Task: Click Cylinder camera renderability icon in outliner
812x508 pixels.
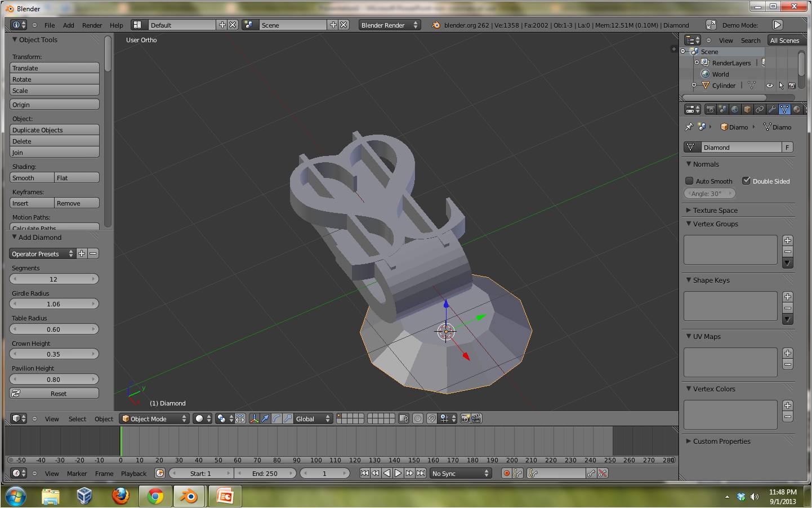Action: 792,86
